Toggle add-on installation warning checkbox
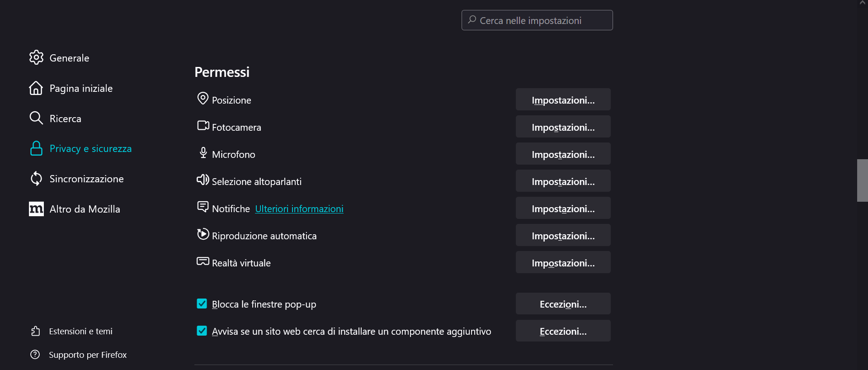868x370 pixels. tap(202, 331)
